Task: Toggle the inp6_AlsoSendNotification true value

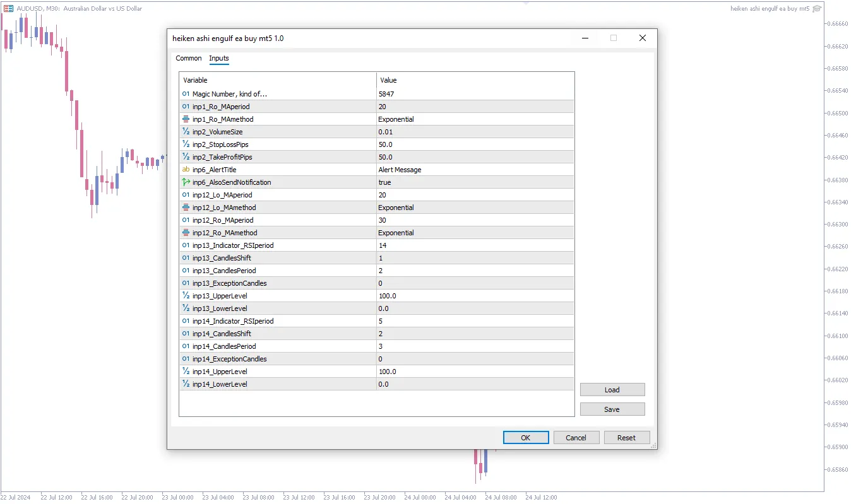Action: [x=475, y=182]
